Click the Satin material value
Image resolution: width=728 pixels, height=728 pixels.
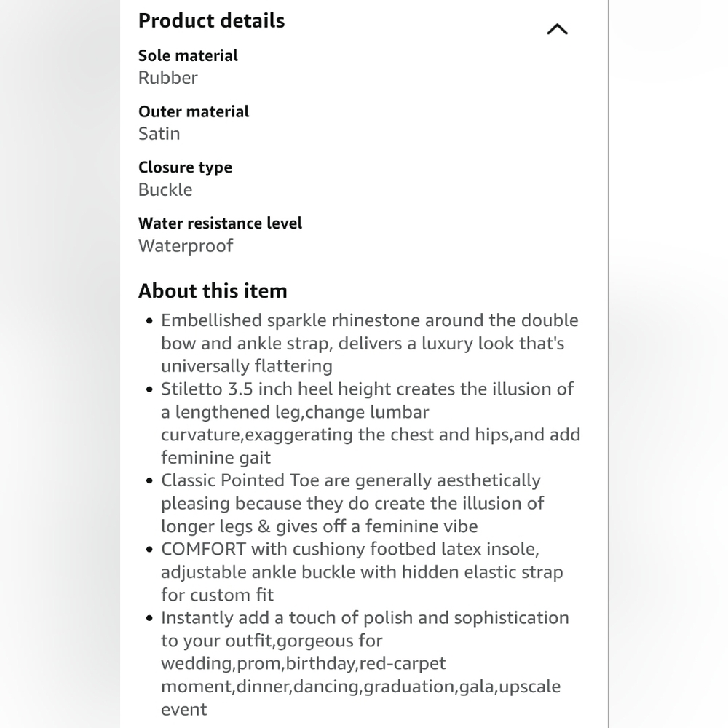point(159,134)
